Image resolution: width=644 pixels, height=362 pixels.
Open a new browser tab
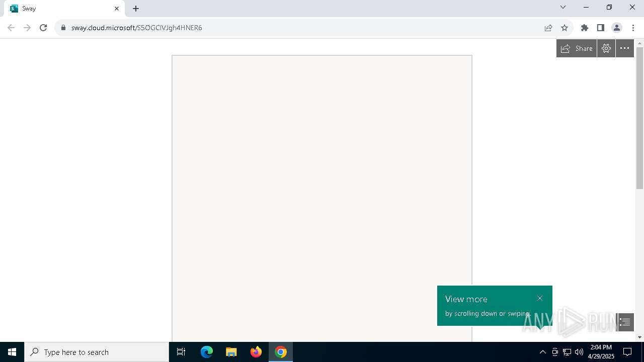[136, 9]
